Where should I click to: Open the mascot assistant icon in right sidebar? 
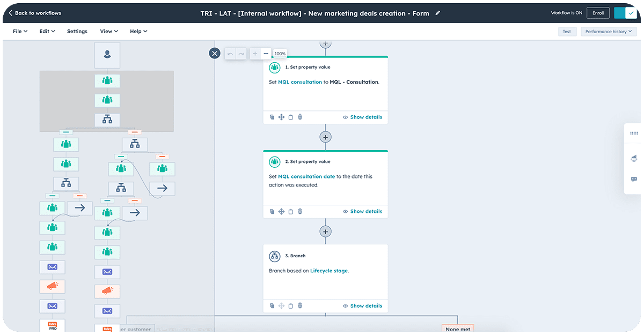point(634,158)
